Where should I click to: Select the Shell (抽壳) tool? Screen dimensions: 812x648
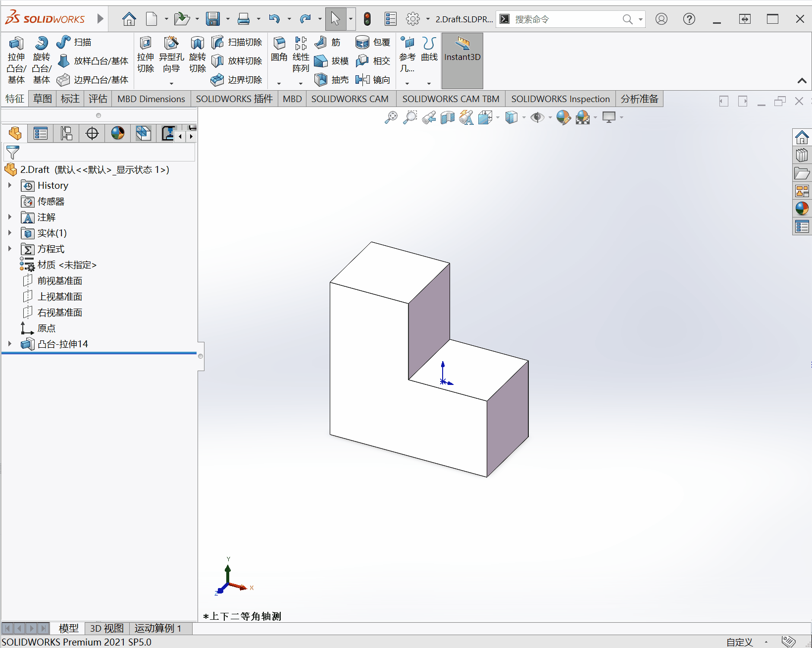coord(331,80)
